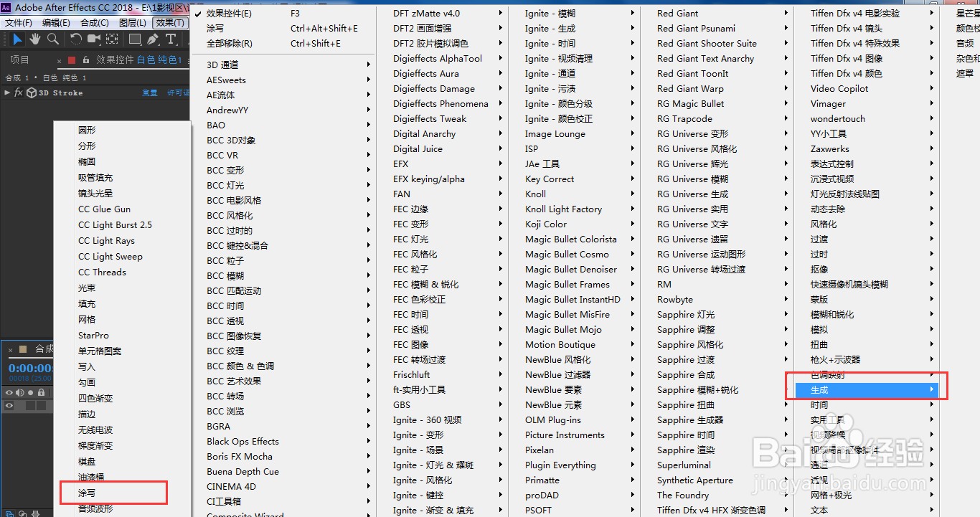
Task: Click the 3D Stroke effect cube icon
Action: pos(32,93)
